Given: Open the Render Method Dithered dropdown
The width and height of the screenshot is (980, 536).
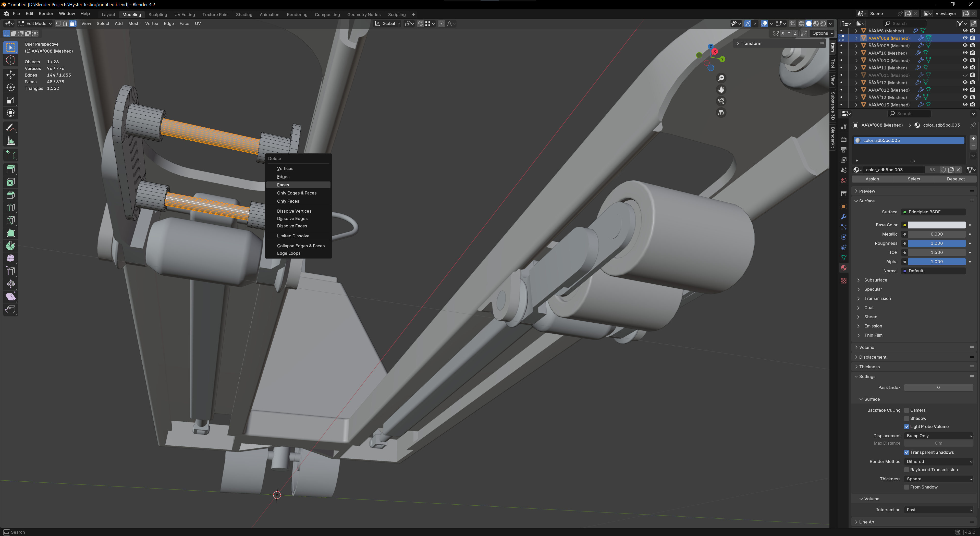Looking at the screenshot, I should click(938, 461).
